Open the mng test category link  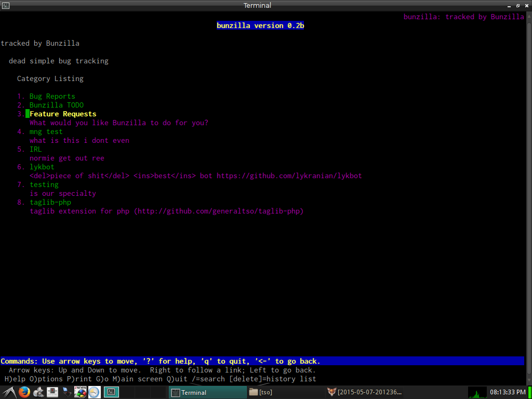pos(46,131)
